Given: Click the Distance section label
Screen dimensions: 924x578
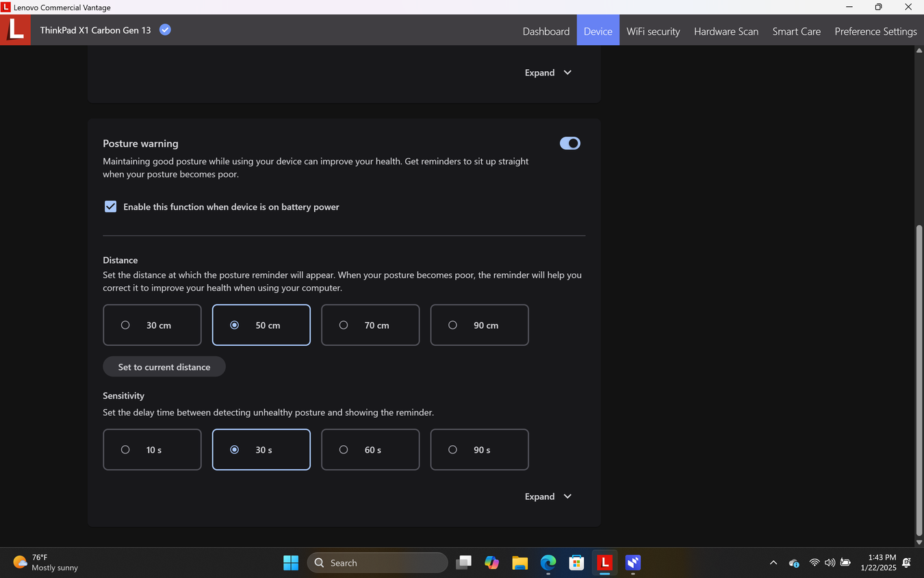Looking at the screenshot, I should click(120, 260).
